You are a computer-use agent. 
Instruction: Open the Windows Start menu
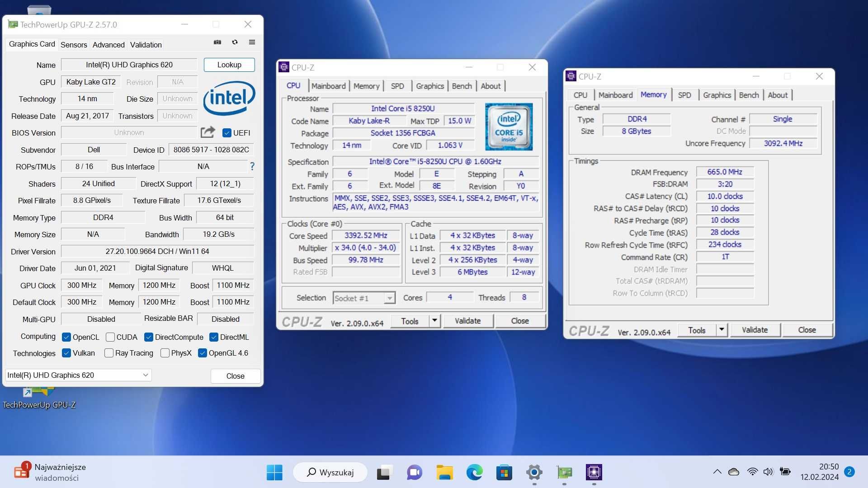[274, 473]
